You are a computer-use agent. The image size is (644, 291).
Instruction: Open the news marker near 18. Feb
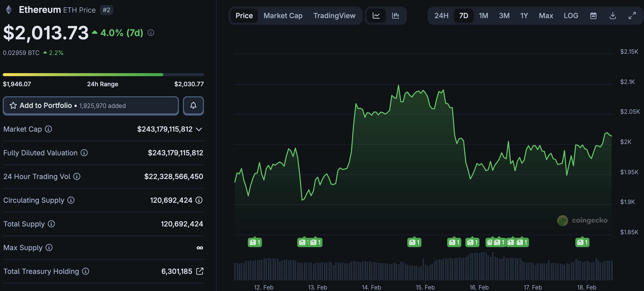pyautogui.click(x=582, y=242)
